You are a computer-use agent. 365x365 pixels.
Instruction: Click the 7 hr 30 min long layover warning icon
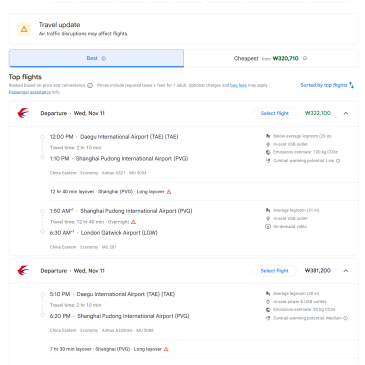pos(166,349)
